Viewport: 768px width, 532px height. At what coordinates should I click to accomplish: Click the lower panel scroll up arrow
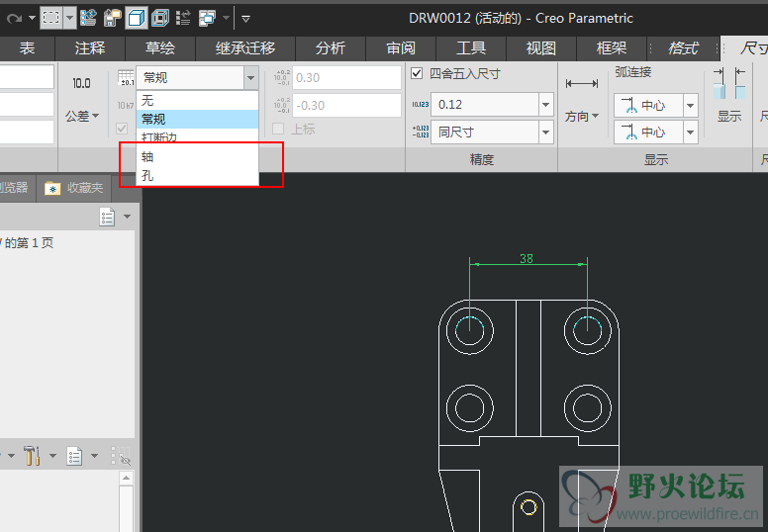[127, 478]
